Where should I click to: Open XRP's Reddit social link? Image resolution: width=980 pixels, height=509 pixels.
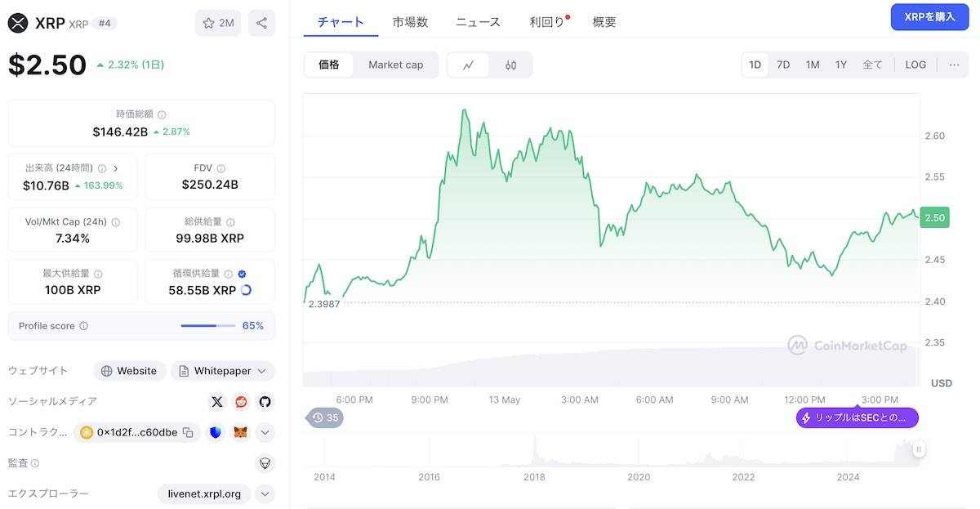tap(241, 401)
